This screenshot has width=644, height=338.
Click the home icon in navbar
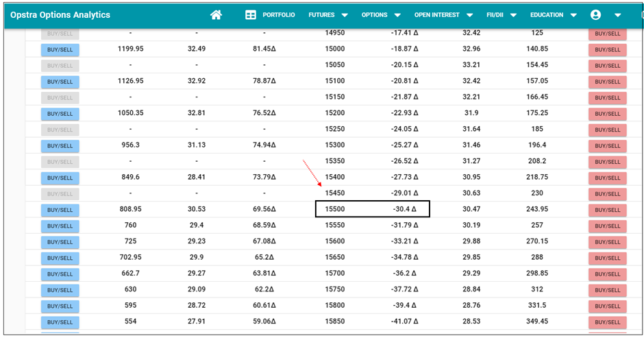tap(216, 15)
